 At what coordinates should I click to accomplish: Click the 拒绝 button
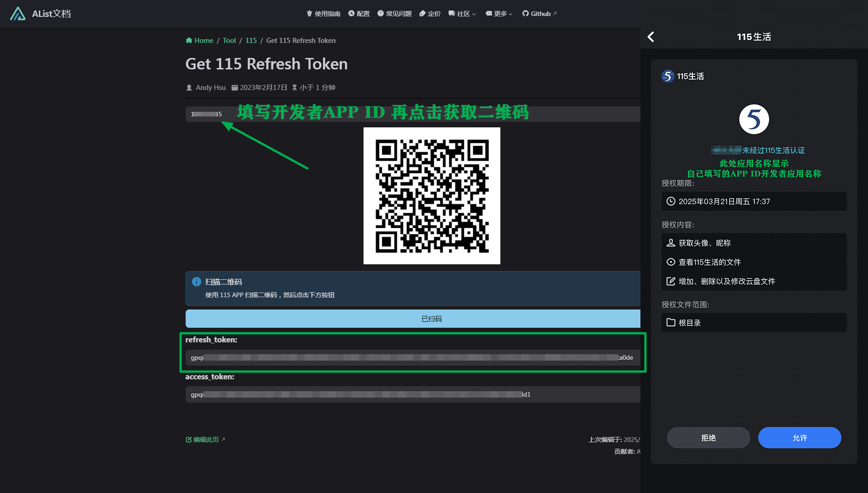708,438
